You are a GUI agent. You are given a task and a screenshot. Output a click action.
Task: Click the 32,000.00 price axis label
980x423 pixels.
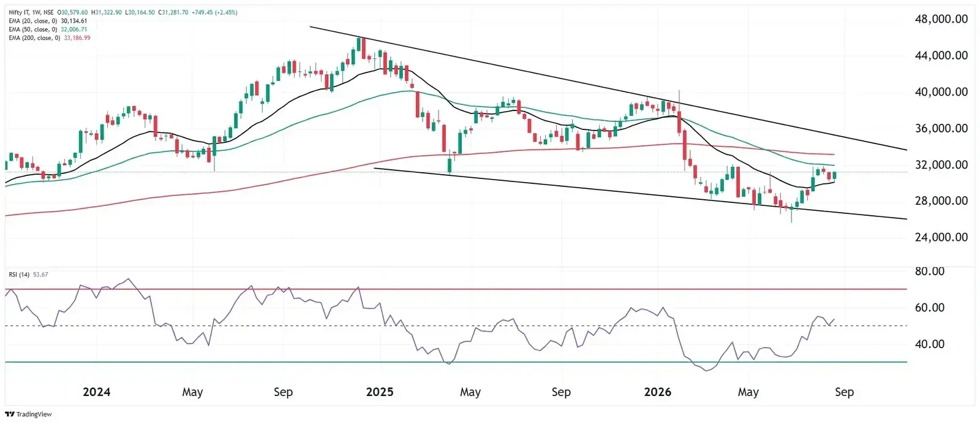point(941,165)
